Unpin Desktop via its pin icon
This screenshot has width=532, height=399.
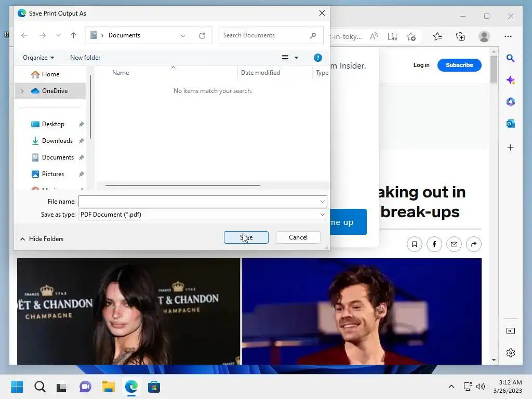(82, 124)
